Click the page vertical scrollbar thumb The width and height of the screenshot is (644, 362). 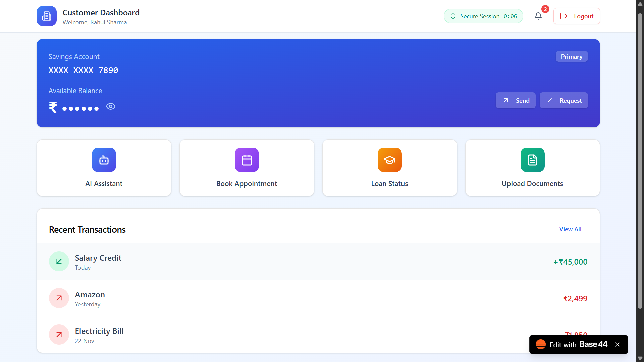click(640, 161)
